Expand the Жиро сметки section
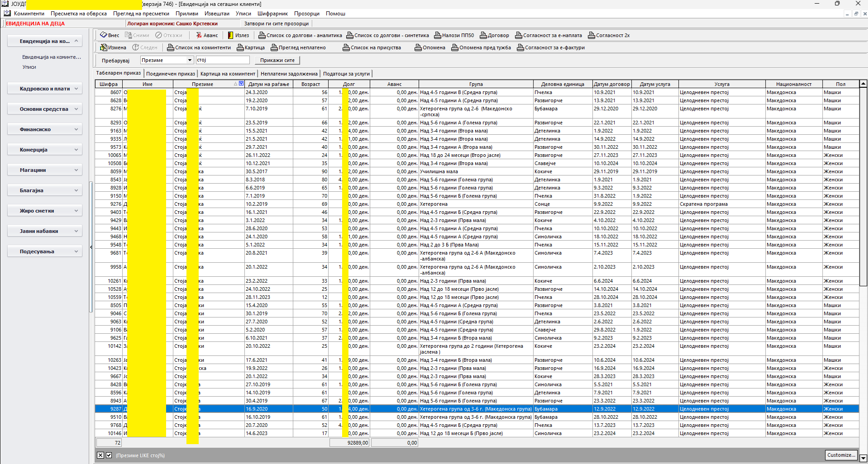The height and width of the screenshot is (464, 868). (44, 211)
